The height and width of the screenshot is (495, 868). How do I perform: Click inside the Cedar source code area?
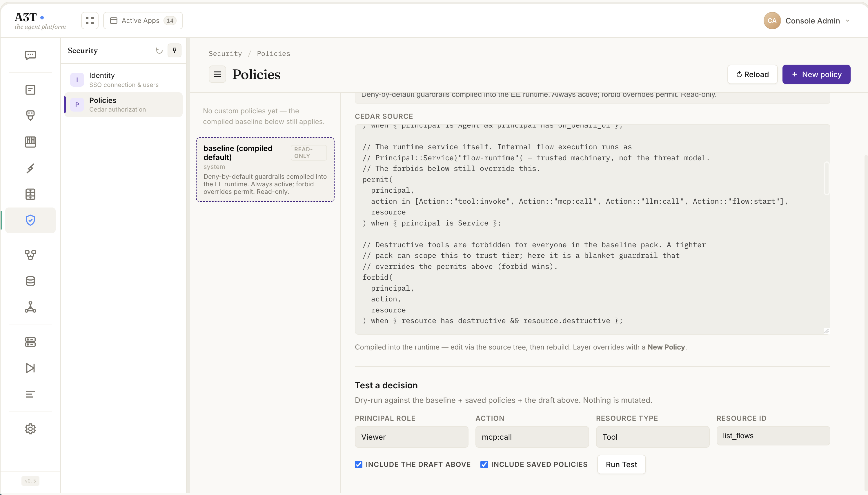click(592, 230)
